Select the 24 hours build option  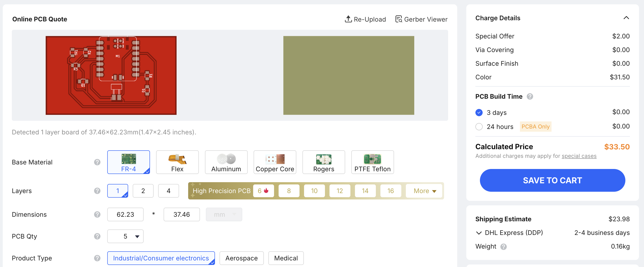click(479, 127)
